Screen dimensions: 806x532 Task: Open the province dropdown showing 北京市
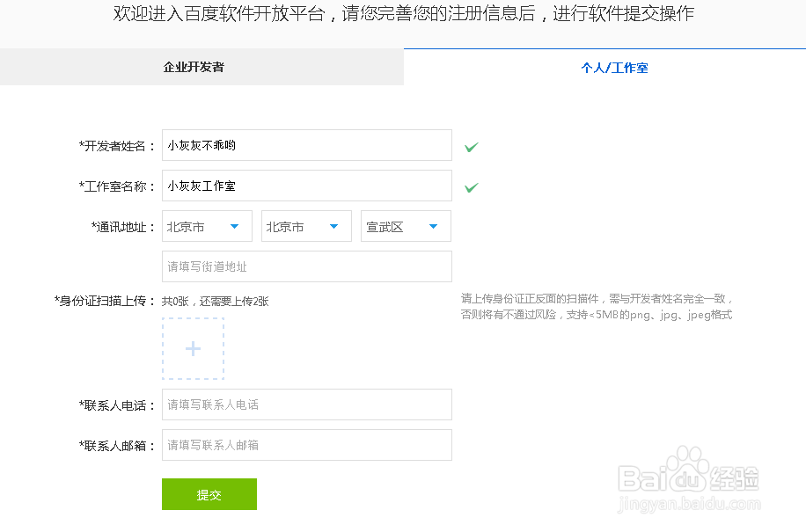tap(207, 227)
